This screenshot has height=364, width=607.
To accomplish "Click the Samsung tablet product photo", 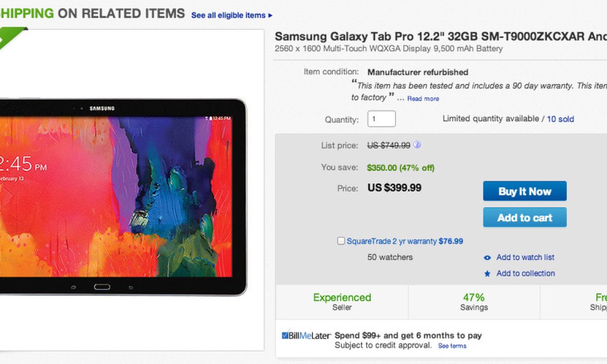I will tap(121, 197).
